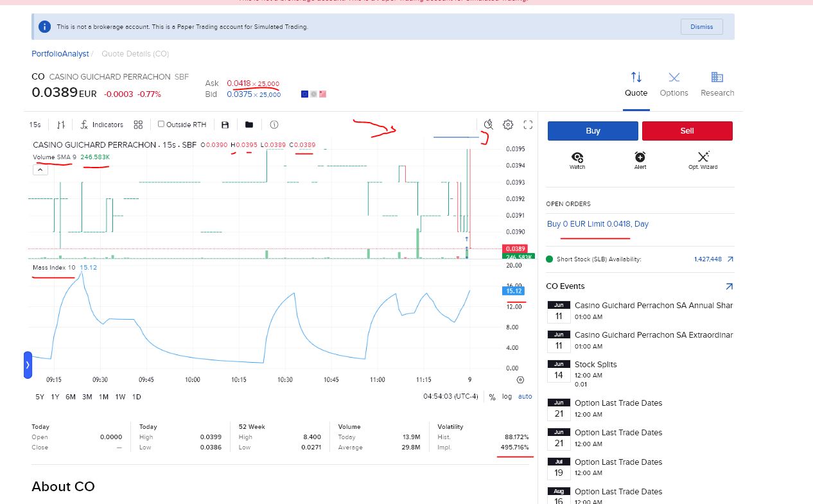Save the chart with the floppy disk icon
Image resolution: width=813 pixels, height=504 pixels.
click(x=225, y=125)
